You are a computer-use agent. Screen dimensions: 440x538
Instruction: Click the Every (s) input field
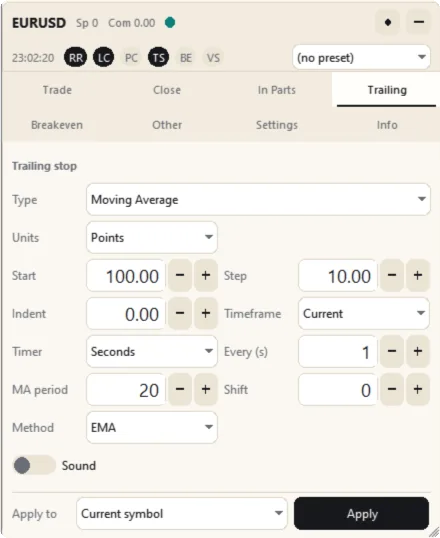[x=338, y=352]
